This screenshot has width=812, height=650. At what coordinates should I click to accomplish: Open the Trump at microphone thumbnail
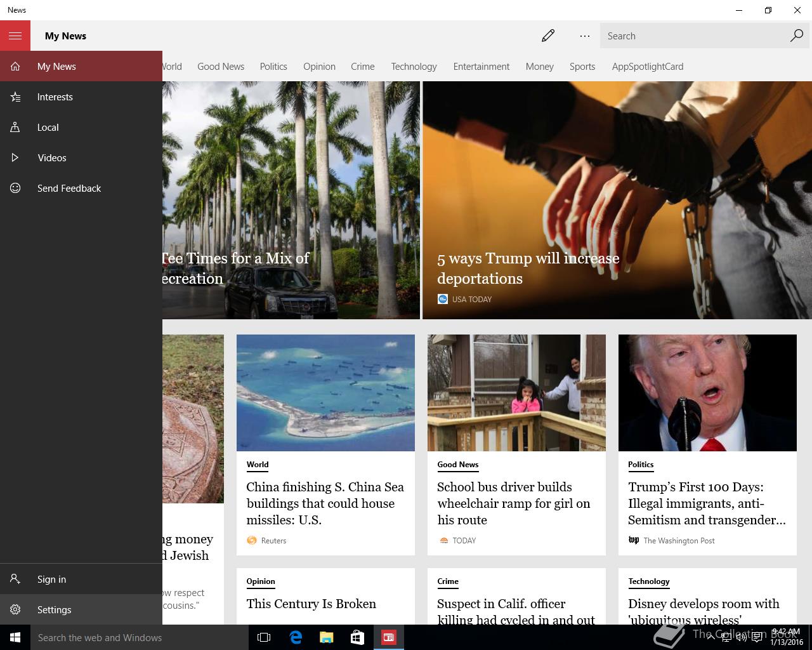[x=707, y=393]
